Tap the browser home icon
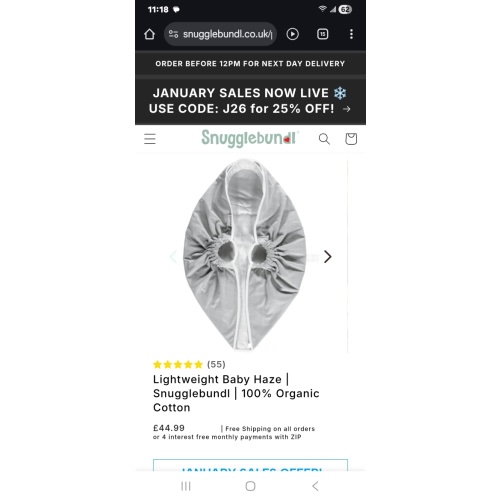This screenshot has height=500, width=500. [149, 34]
